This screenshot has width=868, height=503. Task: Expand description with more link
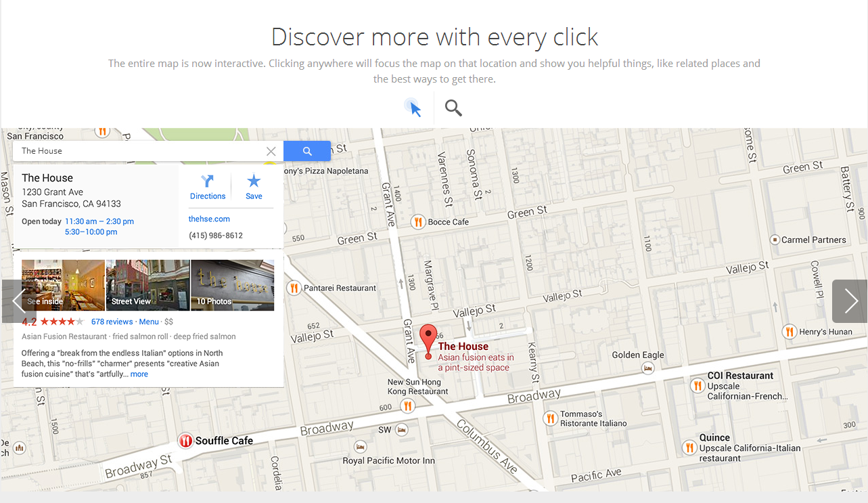click(139, 374)
